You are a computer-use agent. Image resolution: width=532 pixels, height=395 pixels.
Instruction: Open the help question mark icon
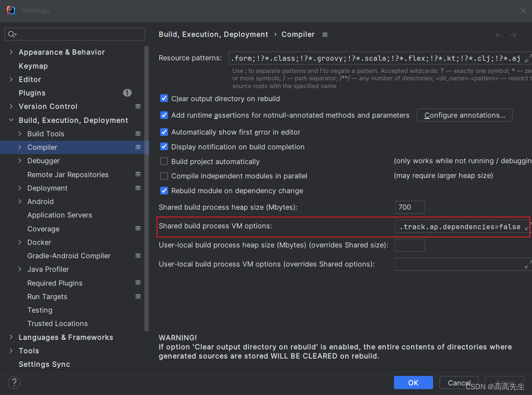pos(14,382)
